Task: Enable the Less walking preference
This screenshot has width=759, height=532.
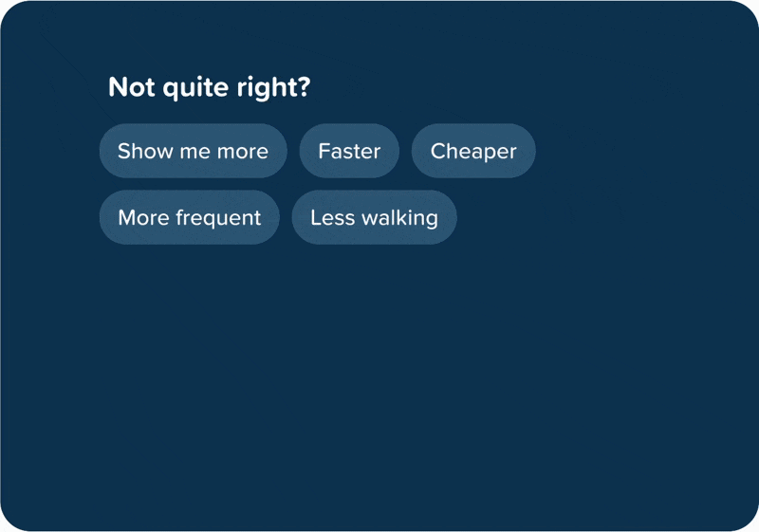Action: point(374,217)
